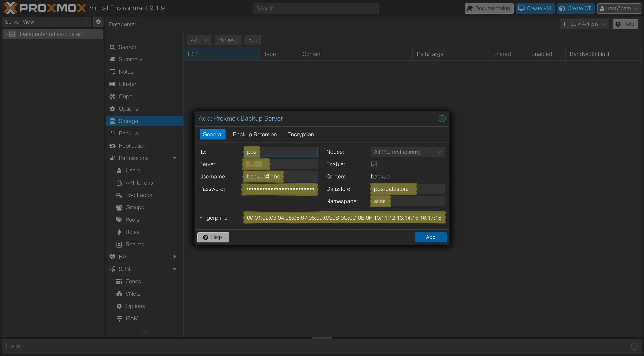Open the Groups page
This screenshot has width=644, height=356.
point(144,208)
